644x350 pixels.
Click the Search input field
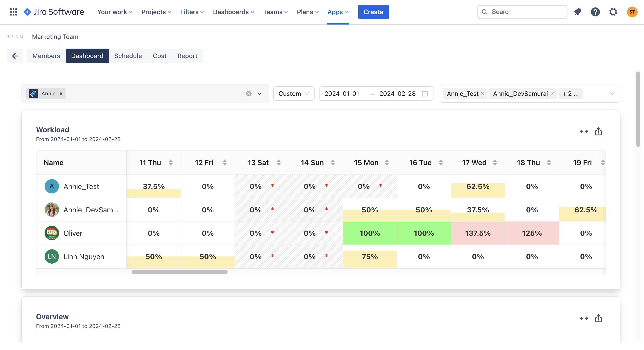tap(522, 12)
